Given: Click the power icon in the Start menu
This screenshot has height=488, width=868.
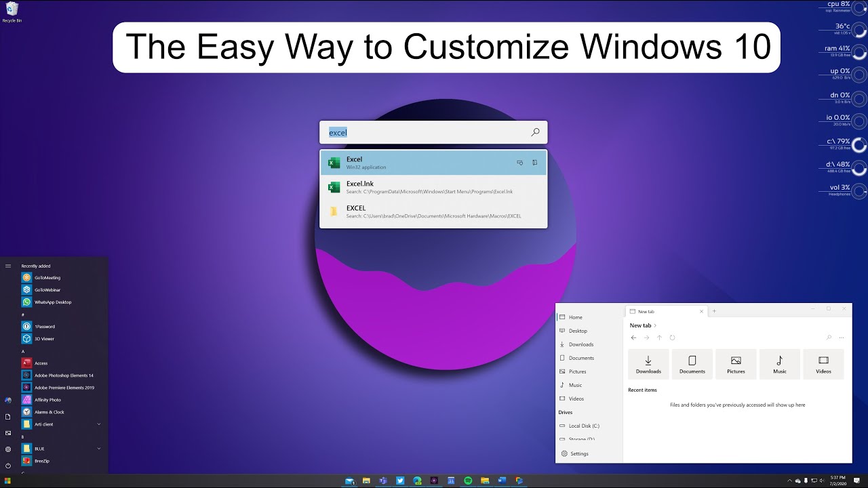Looking at the screenshot, I should coord(8,466).
